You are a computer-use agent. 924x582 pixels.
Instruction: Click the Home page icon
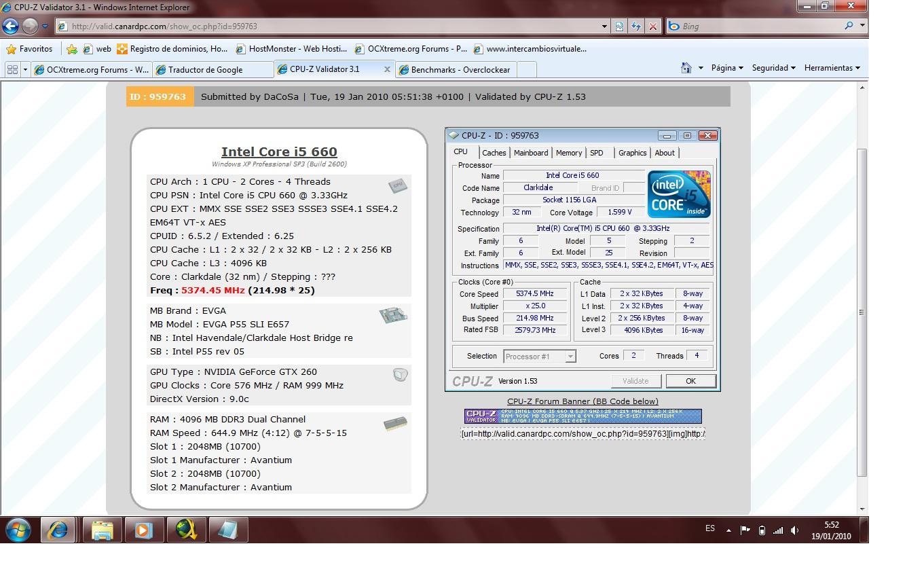(686, 68)
